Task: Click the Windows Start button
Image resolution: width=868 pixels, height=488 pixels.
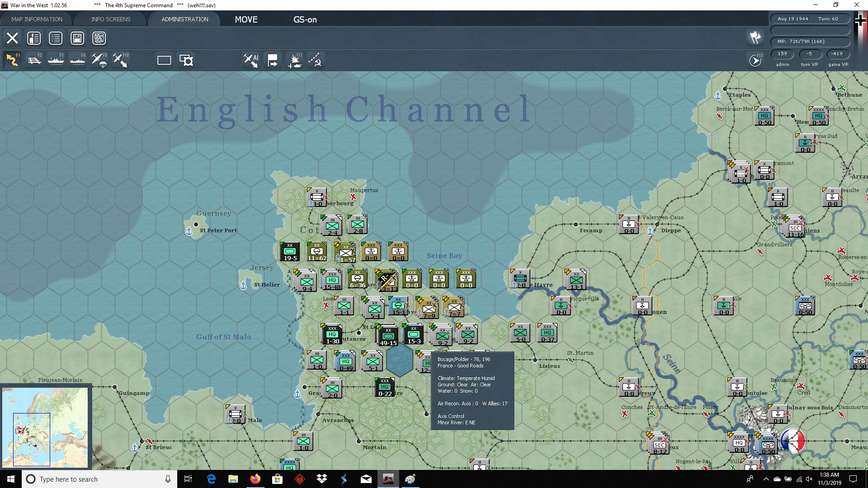Action: 11,479
